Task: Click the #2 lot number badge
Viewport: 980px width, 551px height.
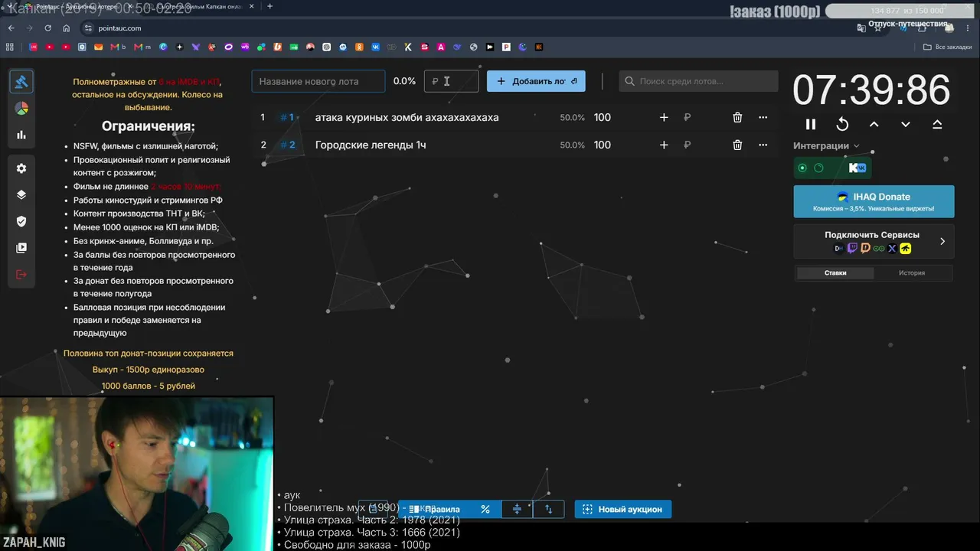Action: click(287, 145)
